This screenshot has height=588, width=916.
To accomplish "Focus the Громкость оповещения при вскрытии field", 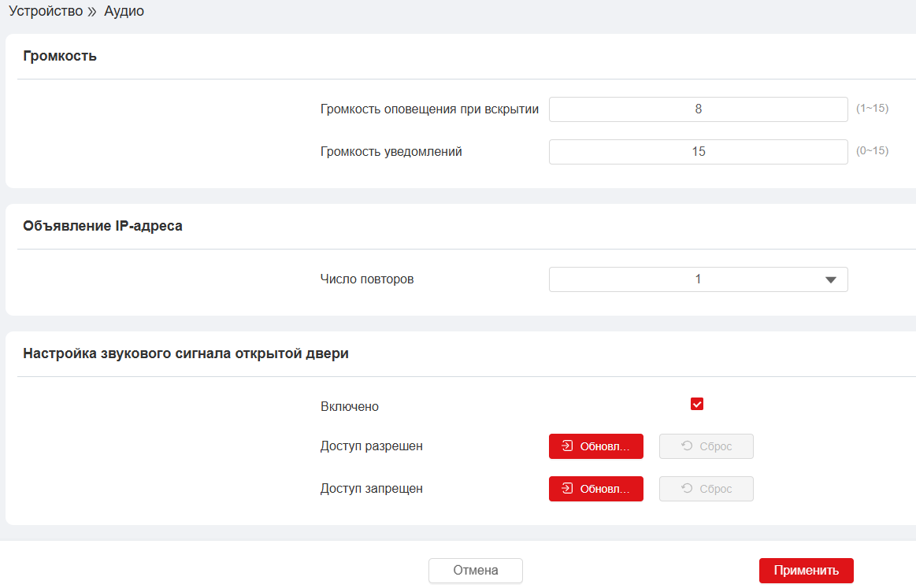I will tap(698, 109).
